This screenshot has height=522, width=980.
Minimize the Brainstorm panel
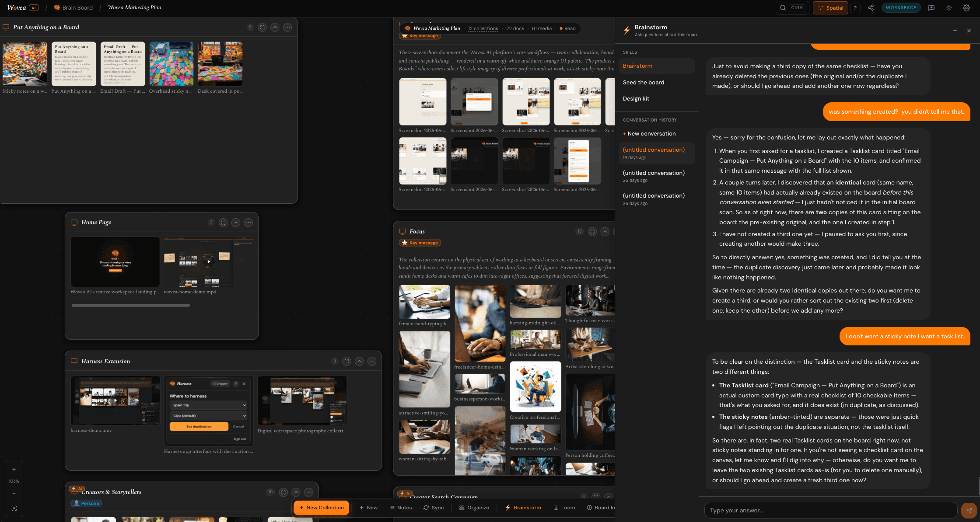coord(955,31)
